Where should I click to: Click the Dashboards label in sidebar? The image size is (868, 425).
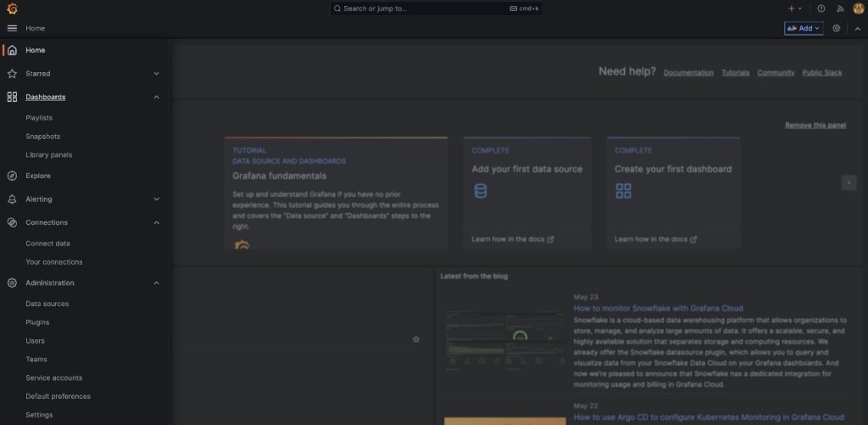(46, 97)
